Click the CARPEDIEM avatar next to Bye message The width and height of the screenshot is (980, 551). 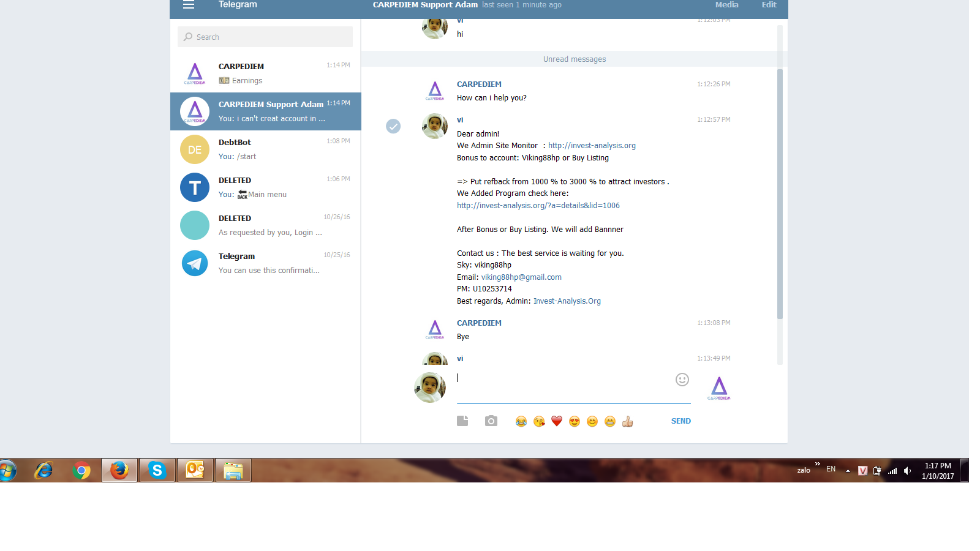coord(435,329)
